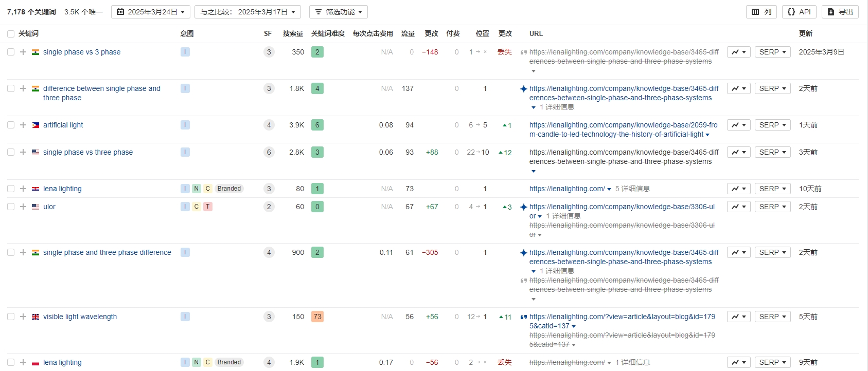
Task: Toggle select-all checkbox in header
Action: 11,34
